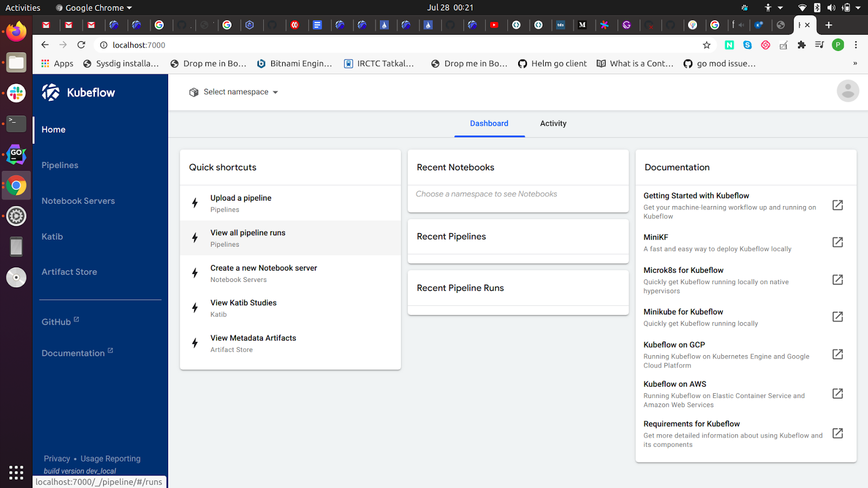Launch GoLand from the dock
Viewport: 868px width, 488px height.
(x=16, y=155)
